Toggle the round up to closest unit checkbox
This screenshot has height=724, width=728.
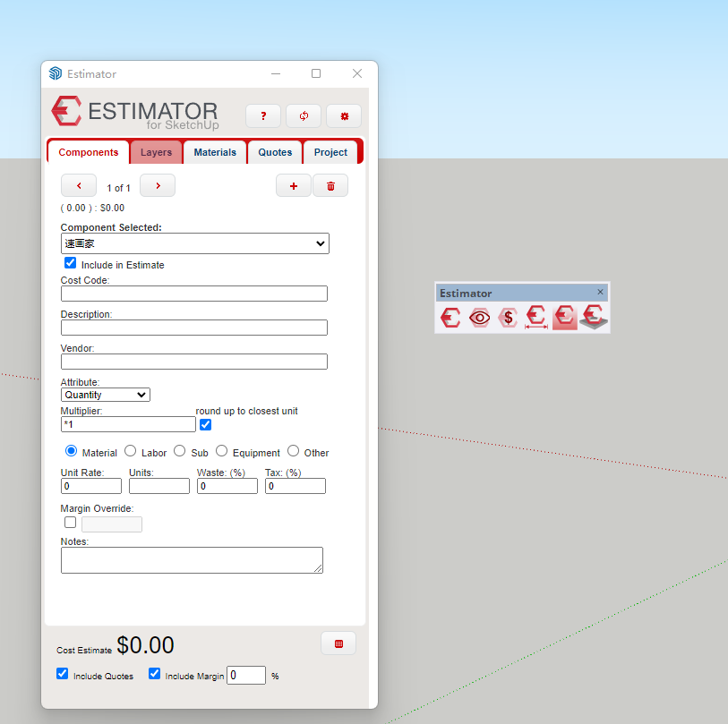click(x=206, y=424)
